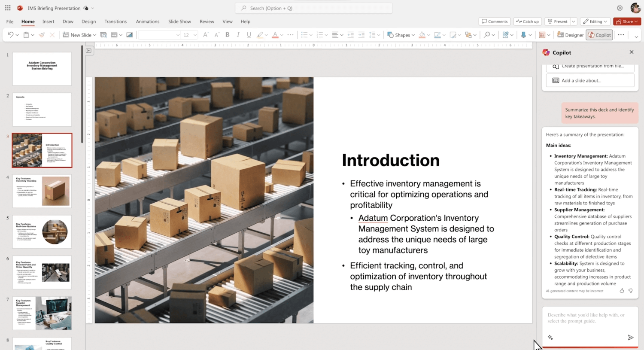Screen dimensions: 644x350
Task: Click the Copilot send arrow icon
Action: pyautogui.click(x=630, y=338)
